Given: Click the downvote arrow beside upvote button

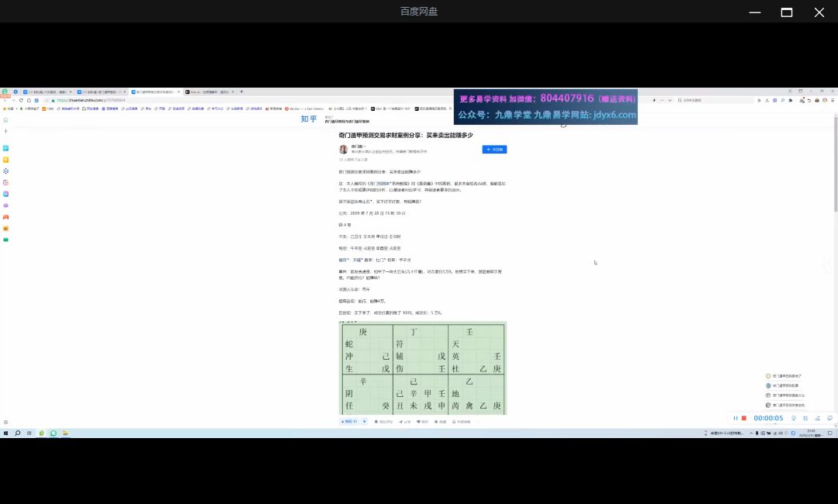Looking at the screenshot, I should [x=365, y=422].
